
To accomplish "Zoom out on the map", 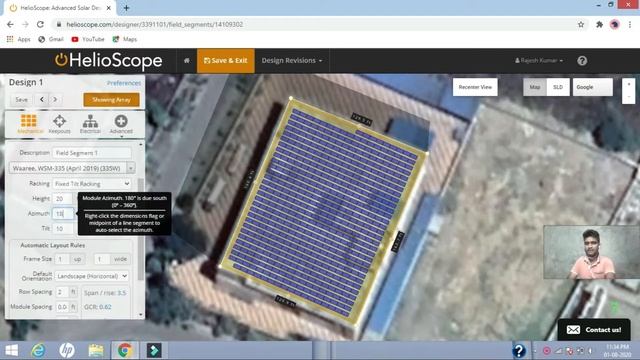I will click(629, 97).
